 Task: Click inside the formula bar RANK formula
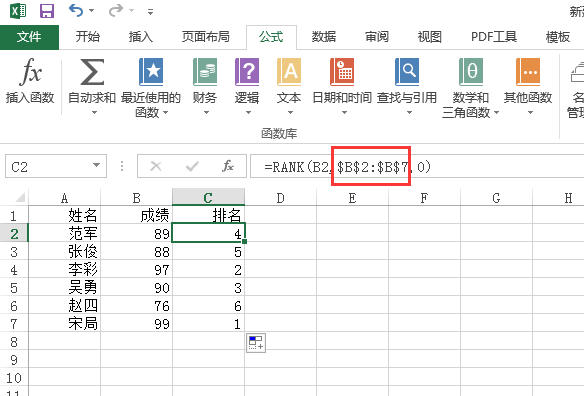[347, 167]
